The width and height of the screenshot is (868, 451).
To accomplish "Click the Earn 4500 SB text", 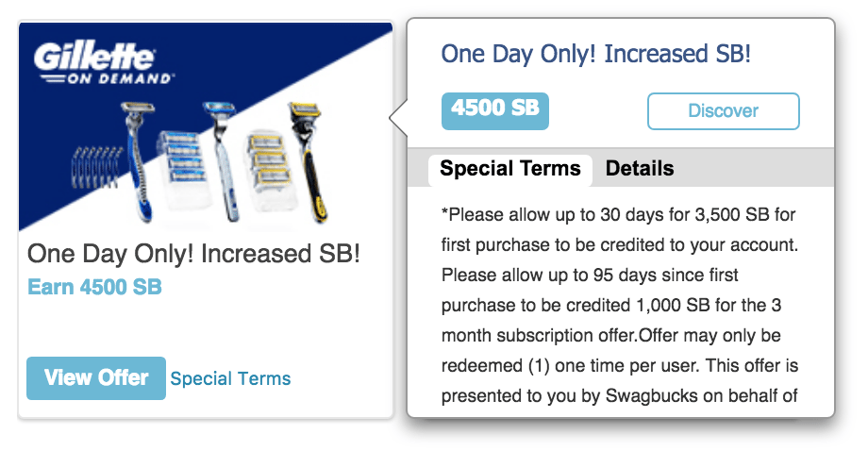I will click(x=94, y=287).
